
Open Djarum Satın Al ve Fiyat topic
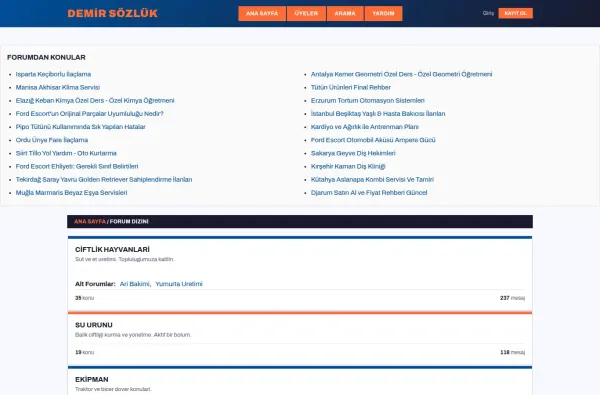[369, 193]
